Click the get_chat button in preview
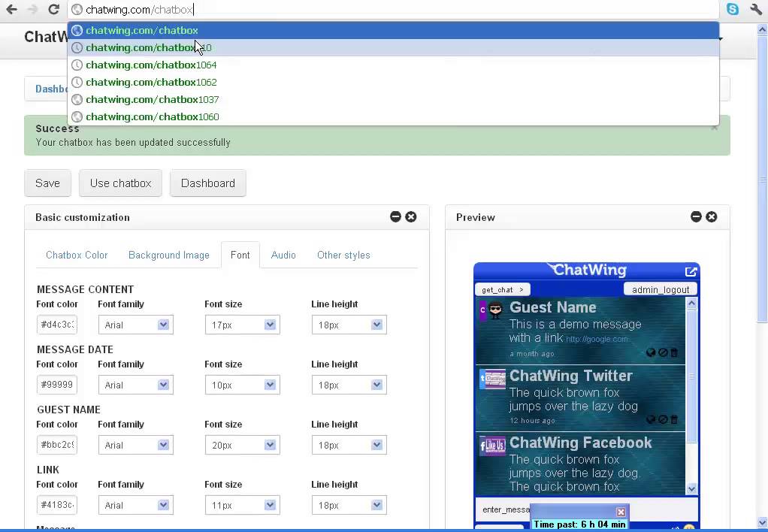 (503, 289)
